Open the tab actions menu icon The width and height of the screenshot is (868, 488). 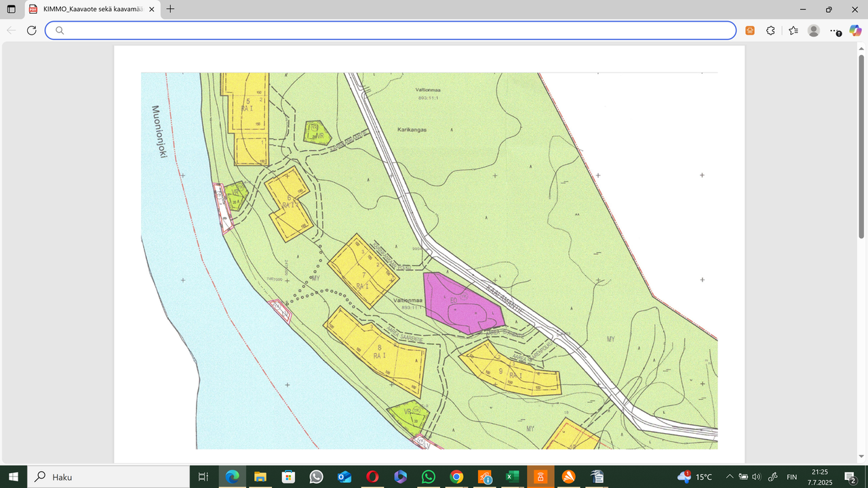click(x=11, y=9)
